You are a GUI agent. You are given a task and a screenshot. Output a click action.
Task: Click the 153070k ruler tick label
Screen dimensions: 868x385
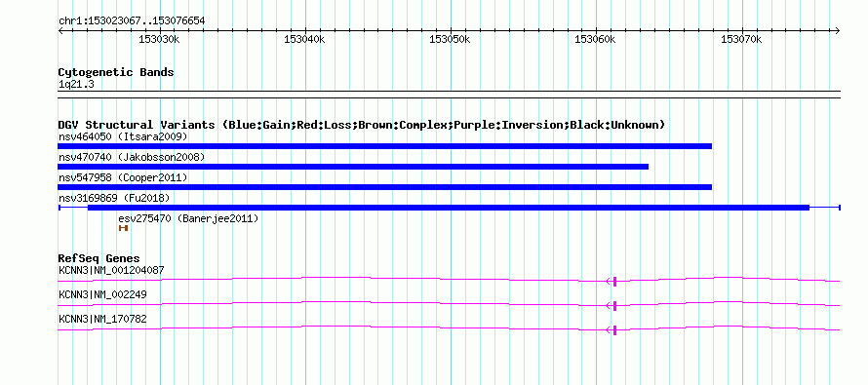tap(741, 40)
